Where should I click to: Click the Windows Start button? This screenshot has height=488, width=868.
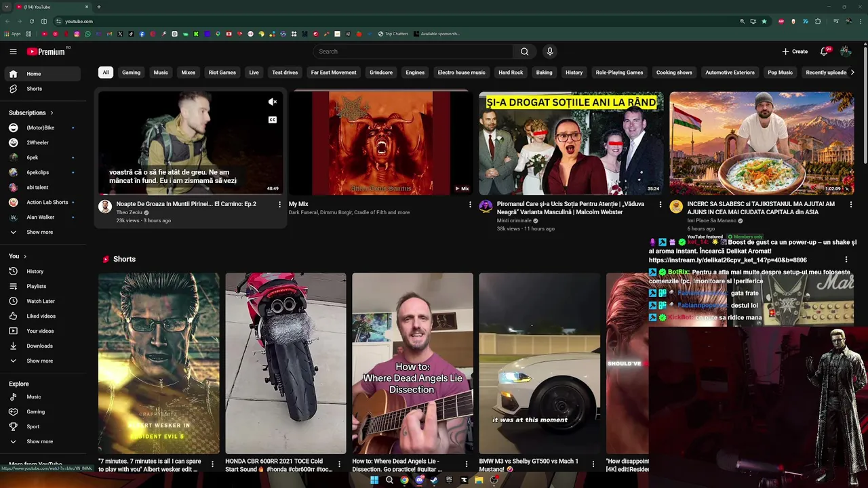click(374, 480)
